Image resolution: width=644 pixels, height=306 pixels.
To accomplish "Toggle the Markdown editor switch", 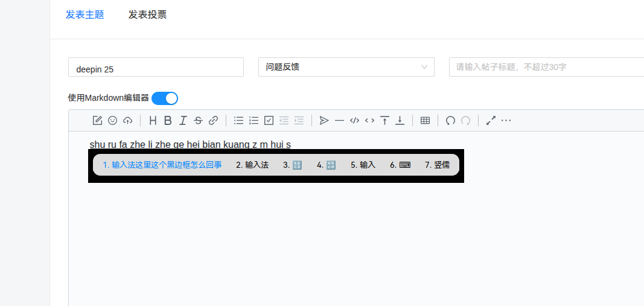I will pyautogui.click(x=165, y=98).
